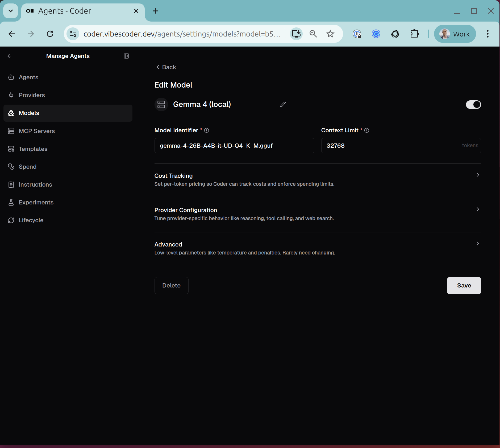This screenshot has height=448, width=500.
Task: Toggle the Gemma 4 model enabled switch
Action: click(x=473, y=104)
